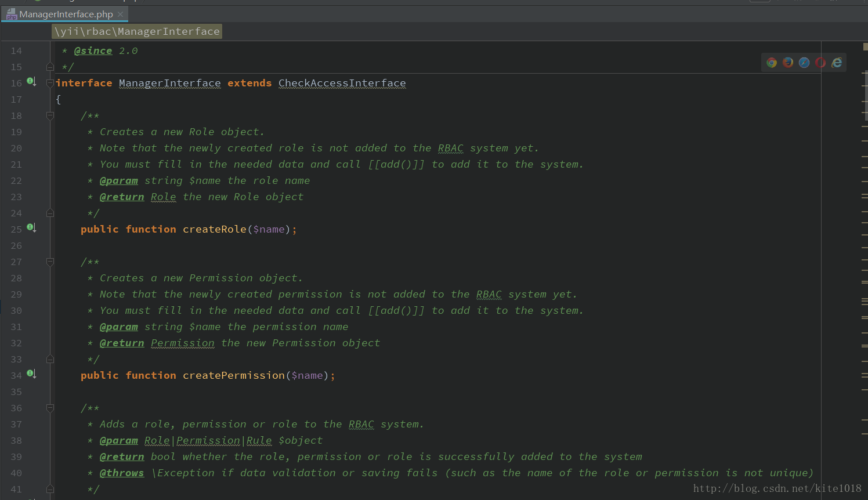Viewport: 868px width, 500px height.
Task: Click implemented-by gutter icon on line 16
Action: point(31,82)
